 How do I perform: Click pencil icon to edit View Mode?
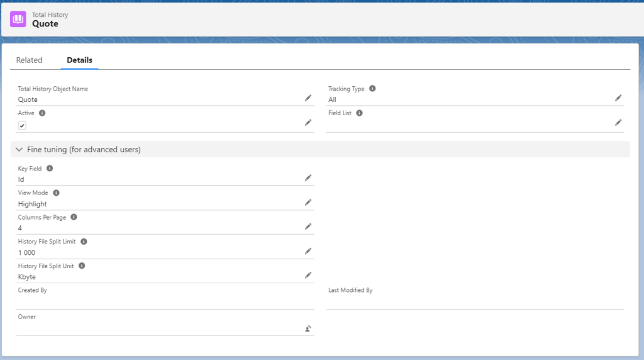(x=308, y=203)
